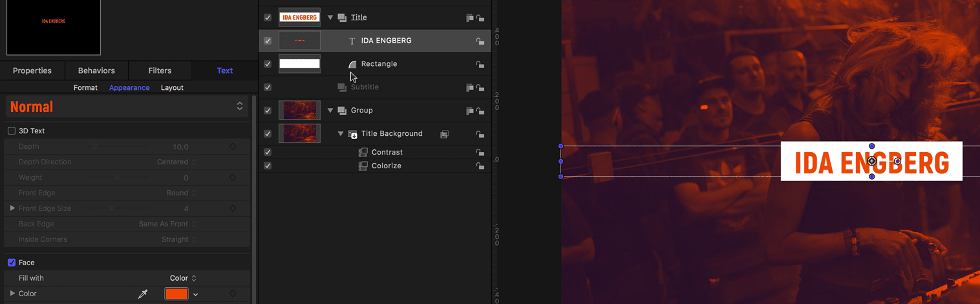The image size is (980, 304).
Task: Open the Fill with Color dropdown
Action: click(184, 278)
